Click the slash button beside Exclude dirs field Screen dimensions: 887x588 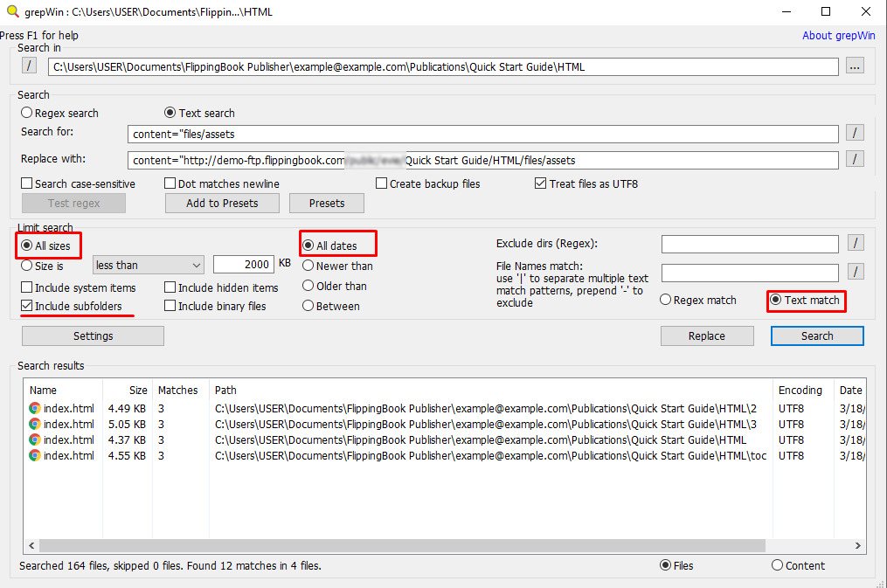(856, 243)
